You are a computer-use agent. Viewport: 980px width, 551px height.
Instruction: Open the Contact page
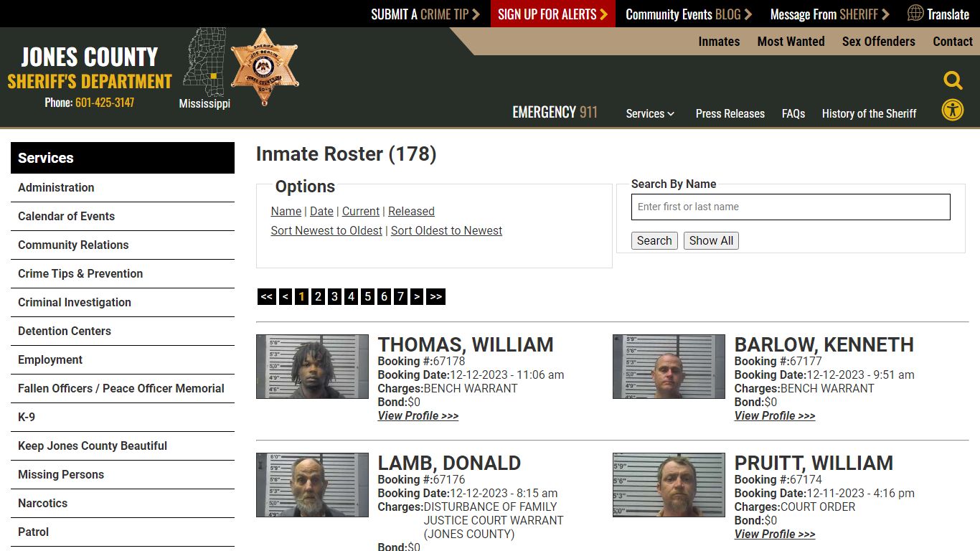[x=953, y=42]
